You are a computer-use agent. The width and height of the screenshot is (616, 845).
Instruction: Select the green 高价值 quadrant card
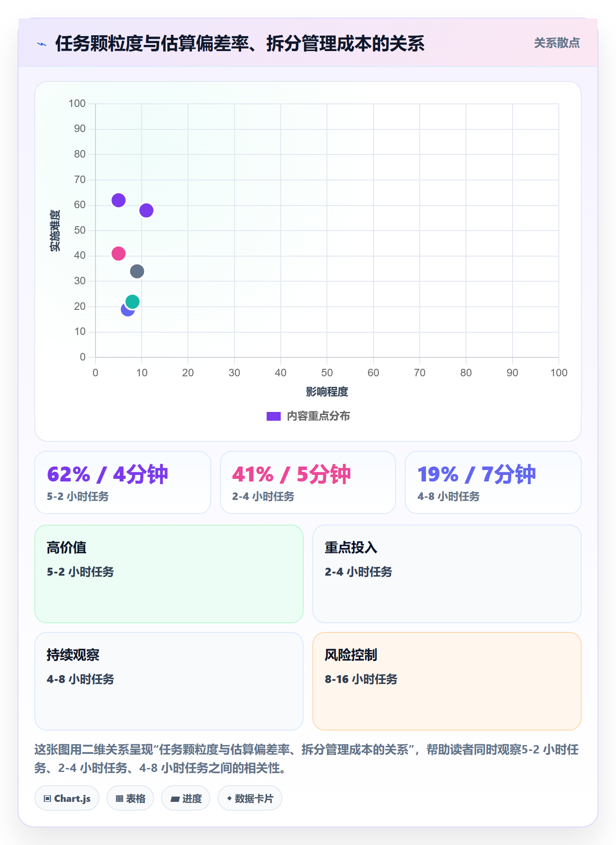coord(169,574)
